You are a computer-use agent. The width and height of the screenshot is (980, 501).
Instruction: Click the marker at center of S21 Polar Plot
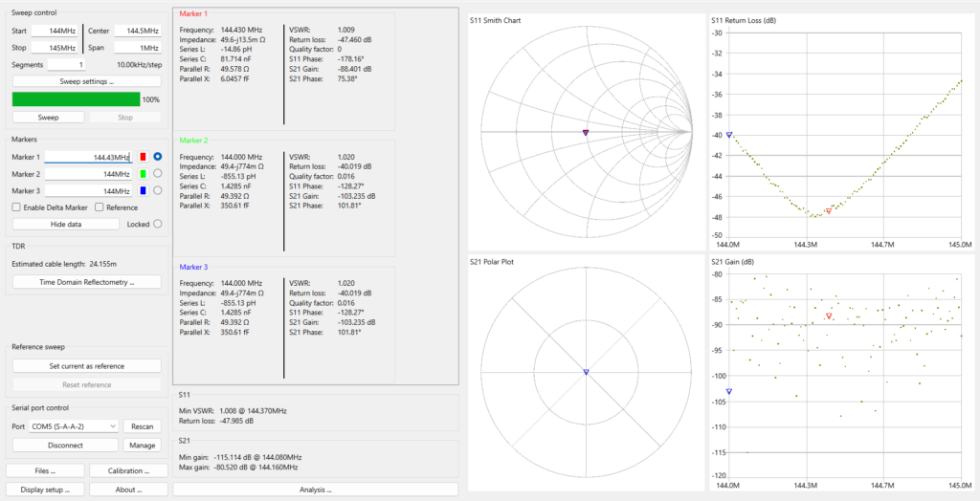coord(586,371)
